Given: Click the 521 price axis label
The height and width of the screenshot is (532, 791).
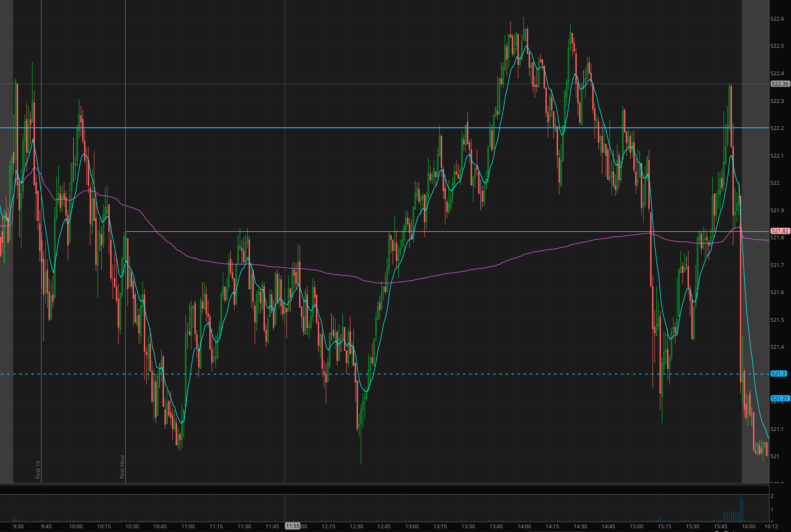Looking at the screenshot, I should (x=775, y=456).
